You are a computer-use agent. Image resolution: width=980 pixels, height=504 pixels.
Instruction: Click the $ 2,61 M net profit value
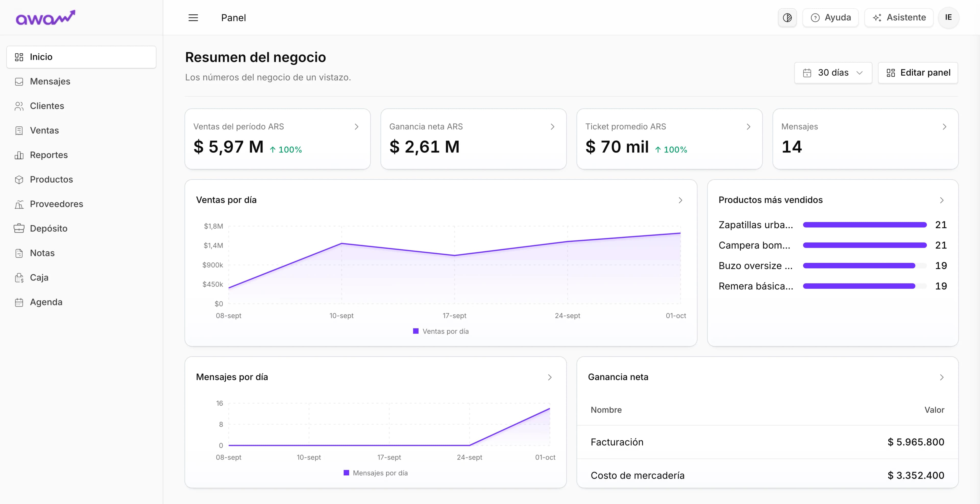[x=425, y=147]
